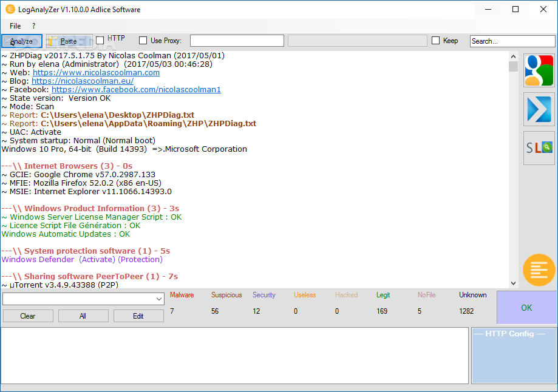Click the log scrollbar down arrow

click(513, 283)
